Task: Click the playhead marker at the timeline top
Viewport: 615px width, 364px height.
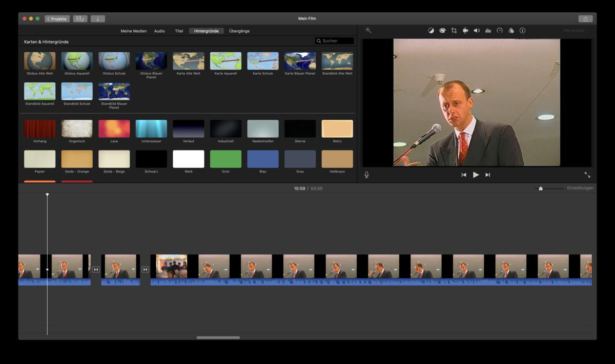Action: point(47,195)
